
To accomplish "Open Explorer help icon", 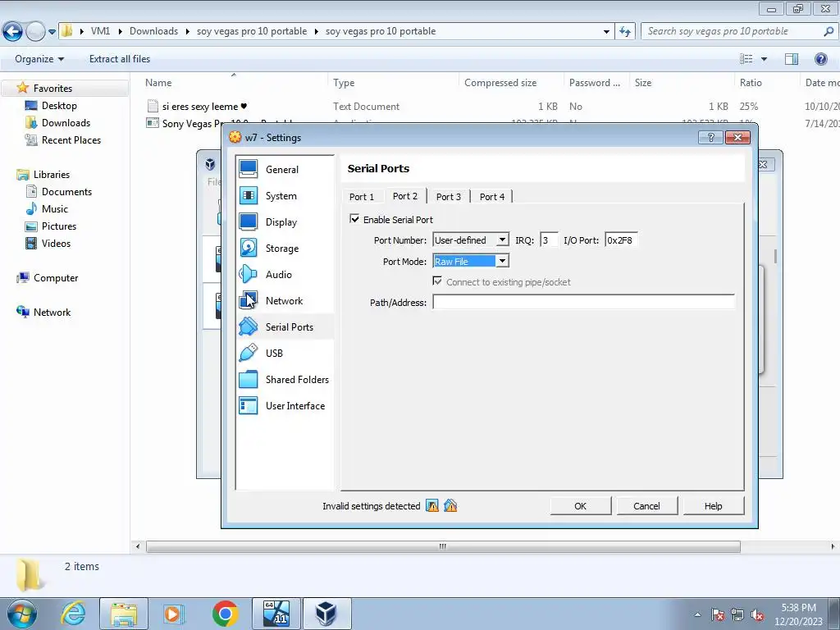I will 820,59.
